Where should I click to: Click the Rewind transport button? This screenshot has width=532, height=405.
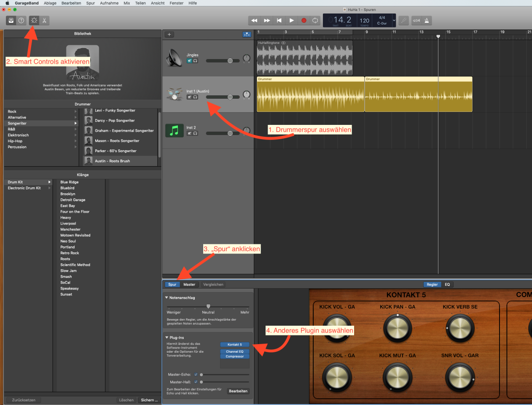point(254,20)
